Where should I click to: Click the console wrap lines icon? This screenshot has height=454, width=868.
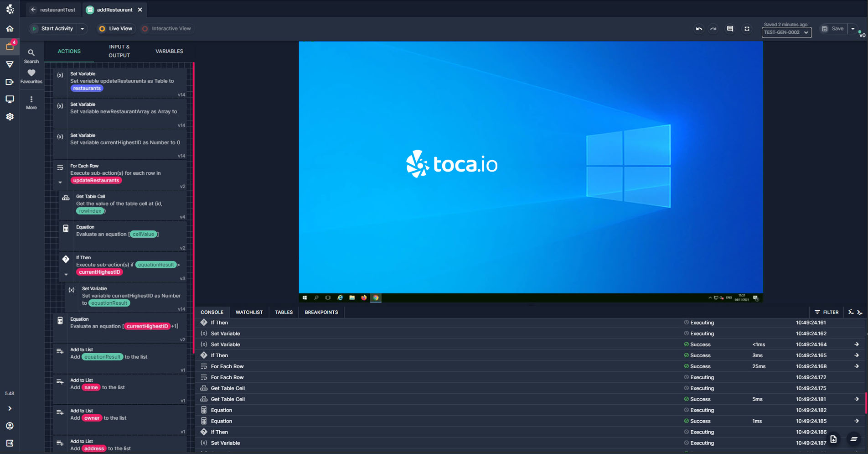pos(854,439)
